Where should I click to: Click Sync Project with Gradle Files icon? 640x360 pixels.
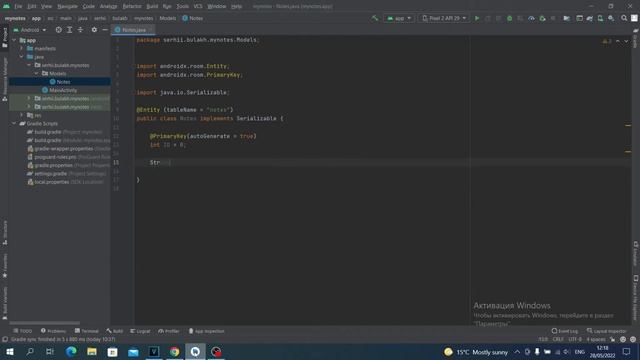point(590,18)
